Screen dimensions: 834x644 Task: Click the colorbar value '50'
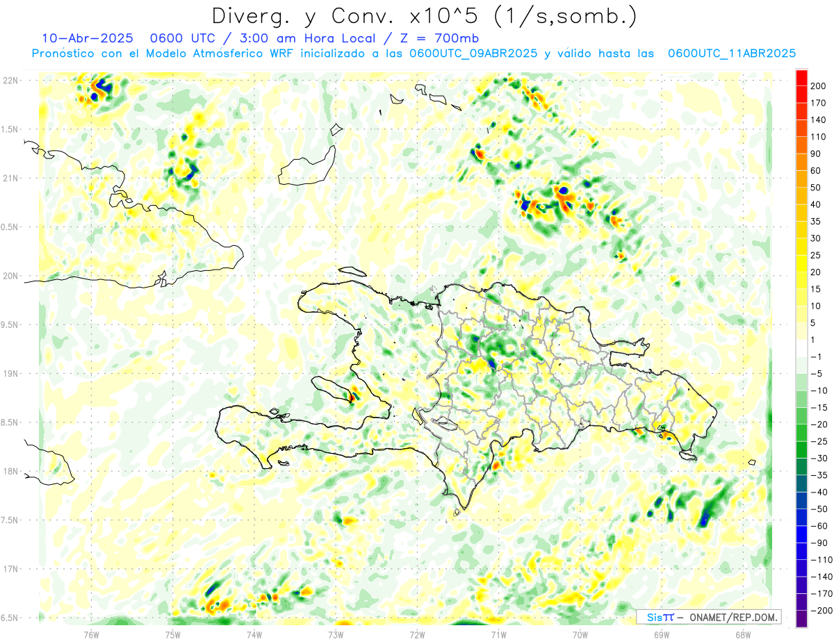pos(816,188)
